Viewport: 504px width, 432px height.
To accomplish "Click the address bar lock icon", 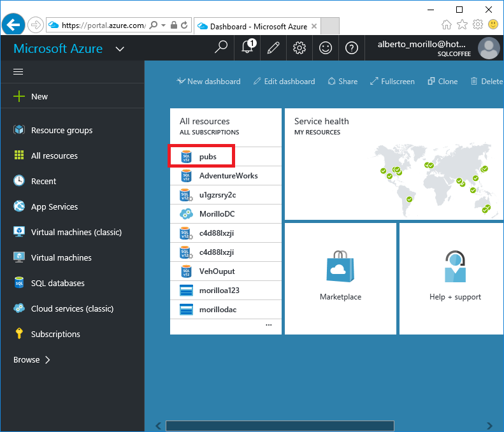I will (173, 25).
